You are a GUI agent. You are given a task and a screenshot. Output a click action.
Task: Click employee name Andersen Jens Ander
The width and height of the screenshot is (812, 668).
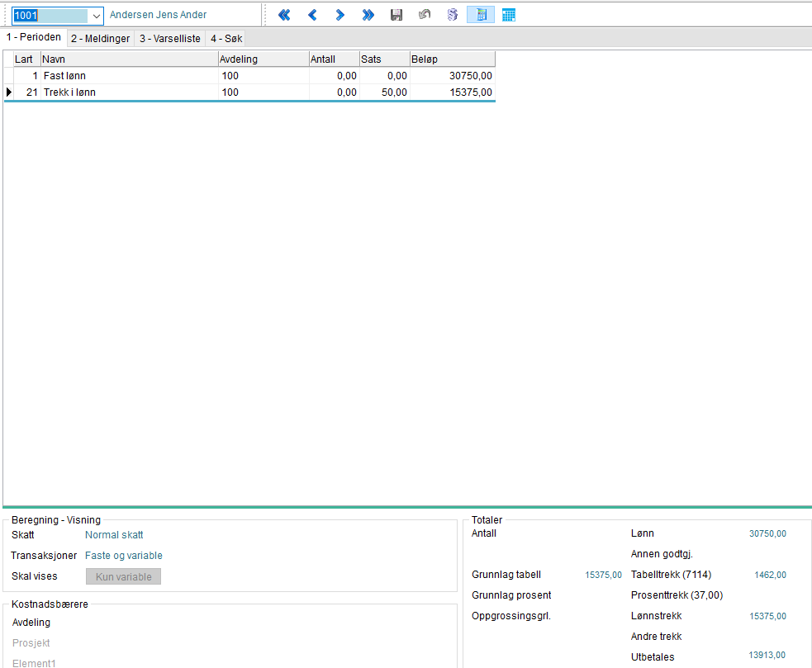158,15
